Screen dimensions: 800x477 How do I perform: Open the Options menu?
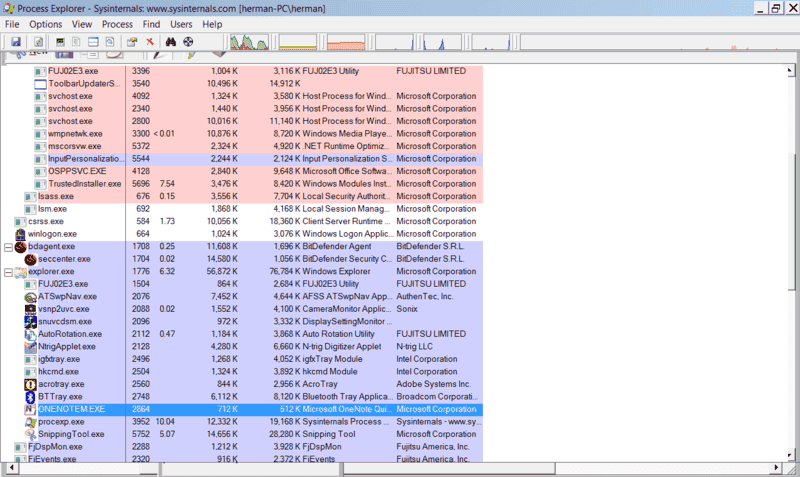pyautogui.click(x=45, y=23)
